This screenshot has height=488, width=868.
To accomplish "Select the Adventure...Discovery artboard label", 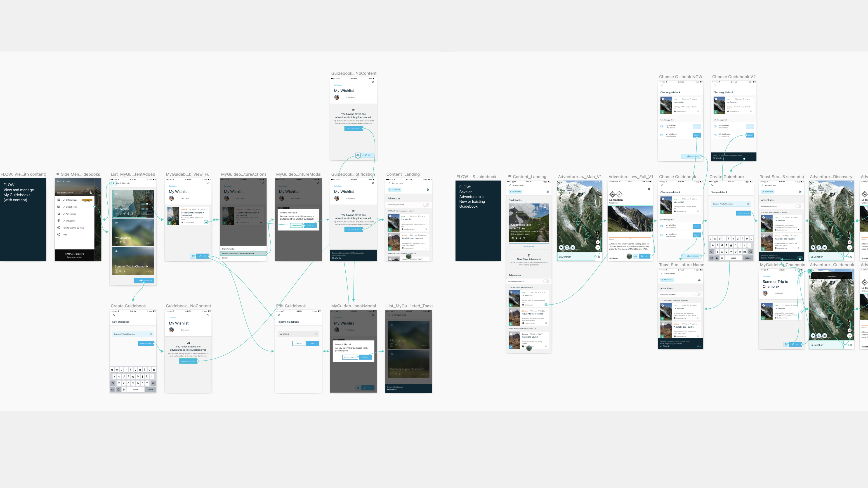I will pyautogui.click(x=831, y=176).
